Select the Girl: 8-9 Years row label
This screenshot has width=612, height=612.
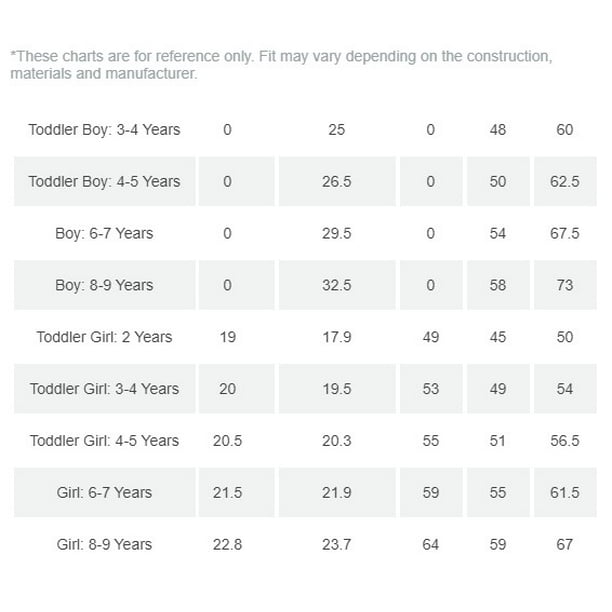tap(104, 544)
